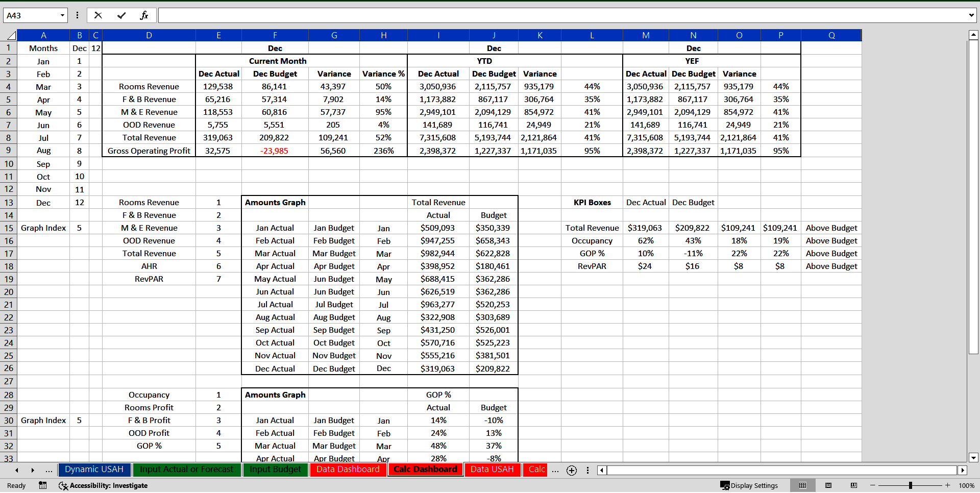Select the first Amounts Graph heading cell

275,203
